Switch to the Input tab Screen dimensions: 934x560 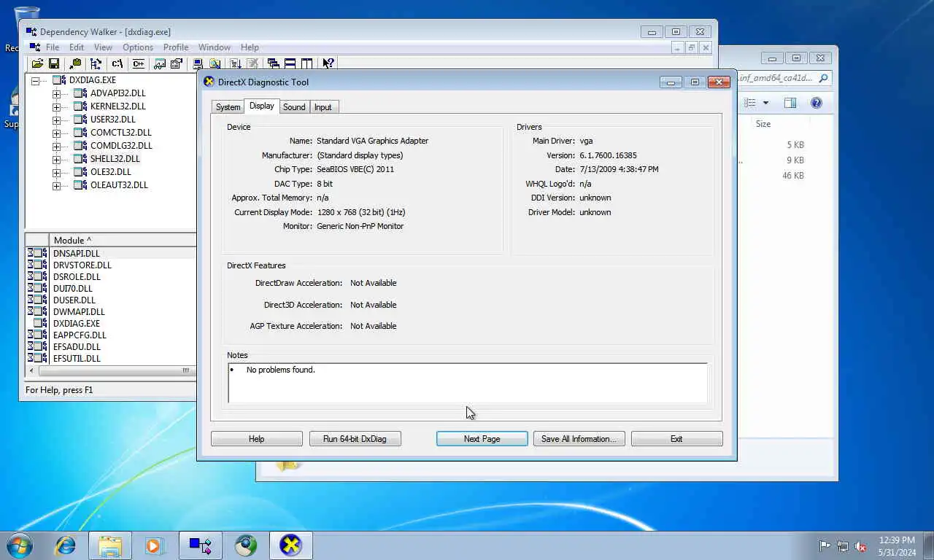(323, 107)
